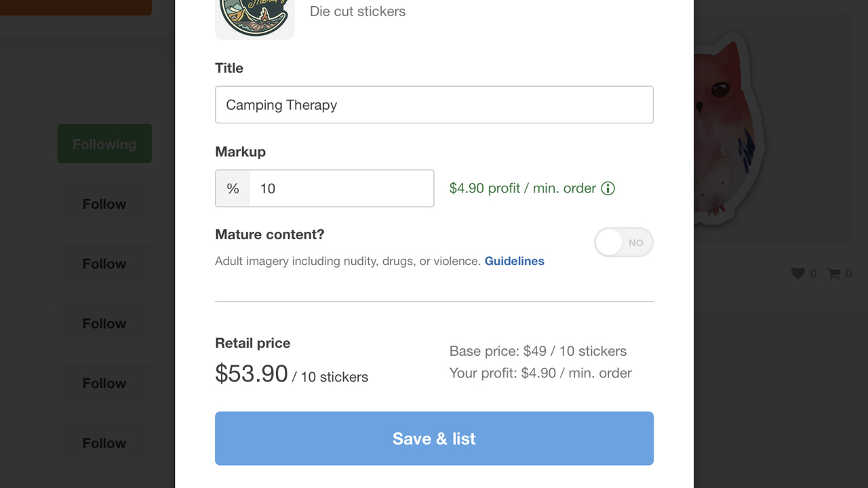The width and height of the screenshot is (868, 488).
Task: Select the Camping Therapy title input field
Action: tap(434, 104)
